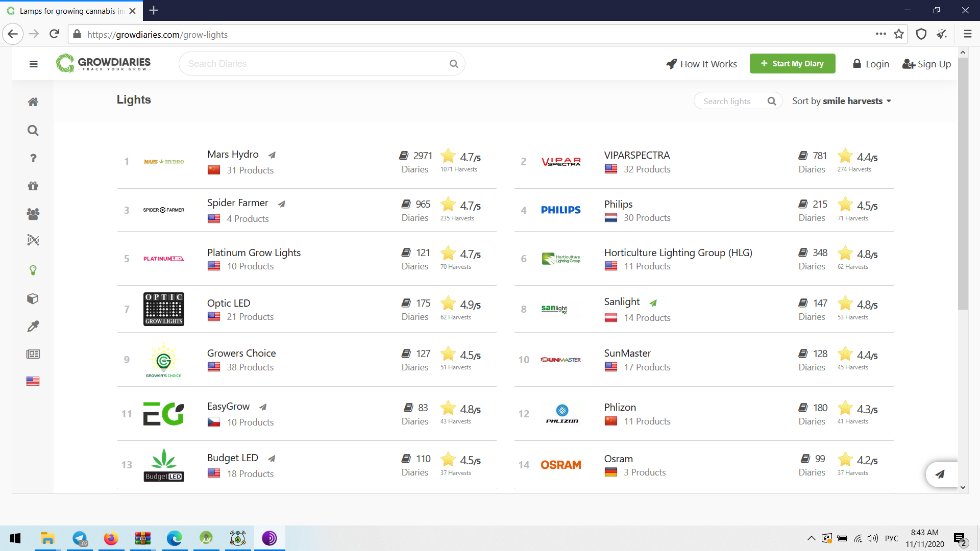Open the strains DNA icon in sidebar
The image size is (980, 551).
[33, 240]
